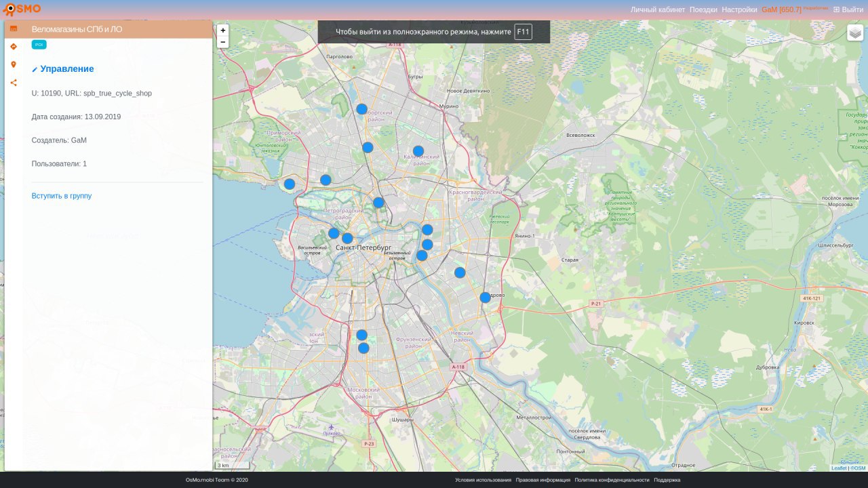Select the marker near Выборгский район label

tap(362, 109)
